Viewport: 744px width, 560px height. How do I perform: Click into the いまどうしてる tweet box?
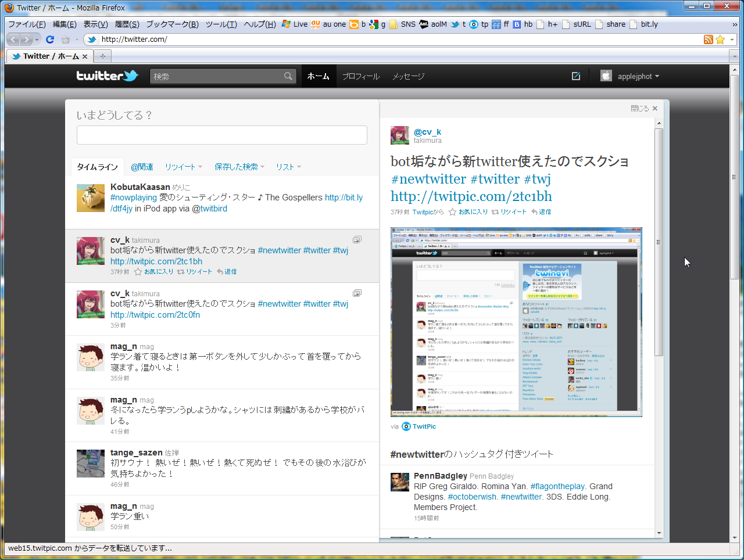(x=222, y=135)
